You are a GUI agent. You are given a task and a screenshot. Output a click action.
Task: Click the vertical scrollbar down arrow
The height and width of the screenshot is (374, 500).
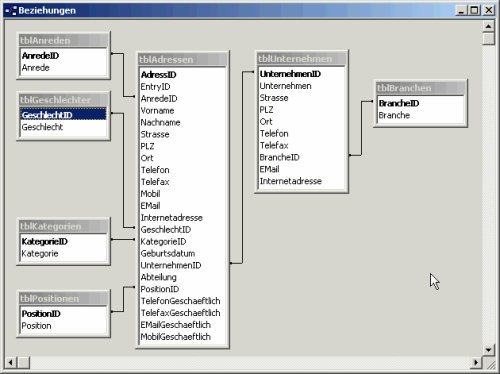tap(488, 350)
